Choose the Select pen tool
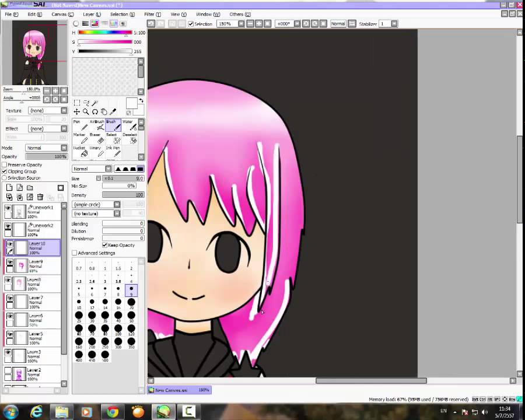 click(113, 138)
